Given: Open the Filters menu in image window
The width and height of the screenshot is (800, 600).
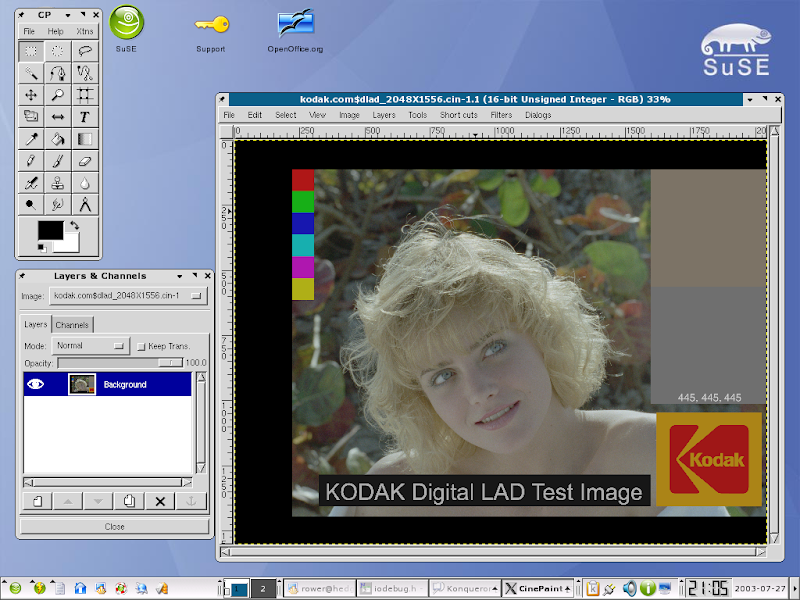Looking at the screenshot, I should [x=501, y=115].
